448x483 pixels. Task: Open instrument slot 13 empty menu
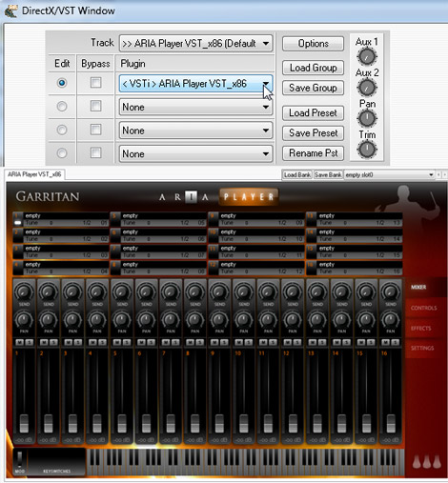coord(359,215)
